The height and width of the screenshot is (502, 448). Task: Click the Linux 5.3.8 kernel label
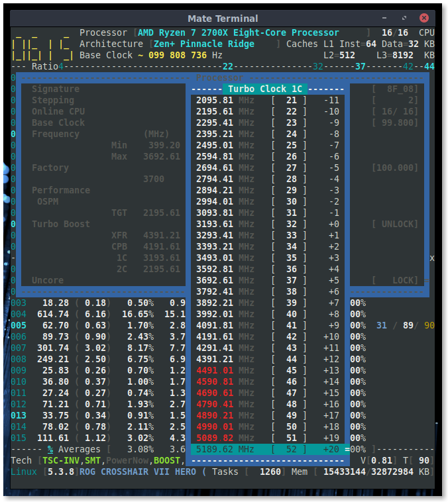(x=44, y=472)
